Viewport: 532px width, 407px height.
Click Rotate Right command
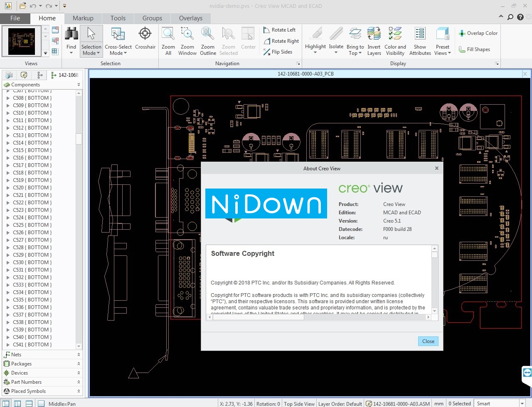pos(281,41)
